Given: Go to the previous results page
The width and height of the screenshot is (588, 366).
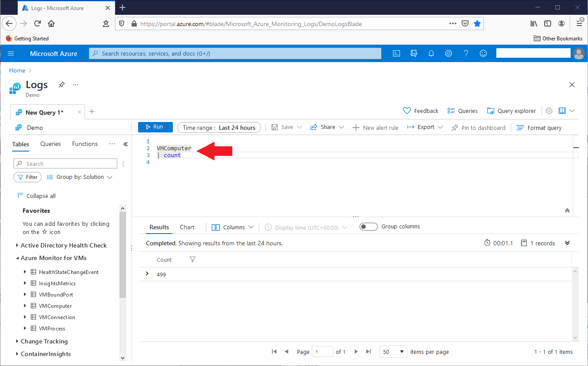Looking at the screenshot, I should 287,352.
